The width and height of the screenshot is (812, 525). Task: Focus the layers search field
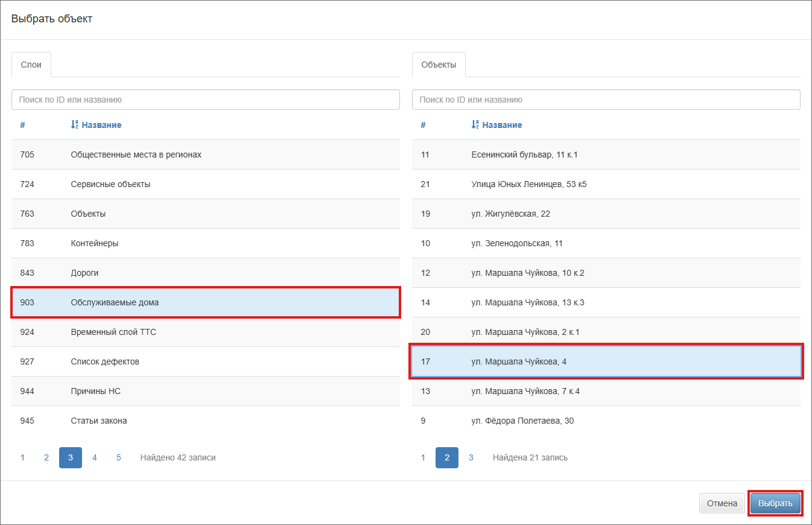pyautogui.click(x=205, y=100)
